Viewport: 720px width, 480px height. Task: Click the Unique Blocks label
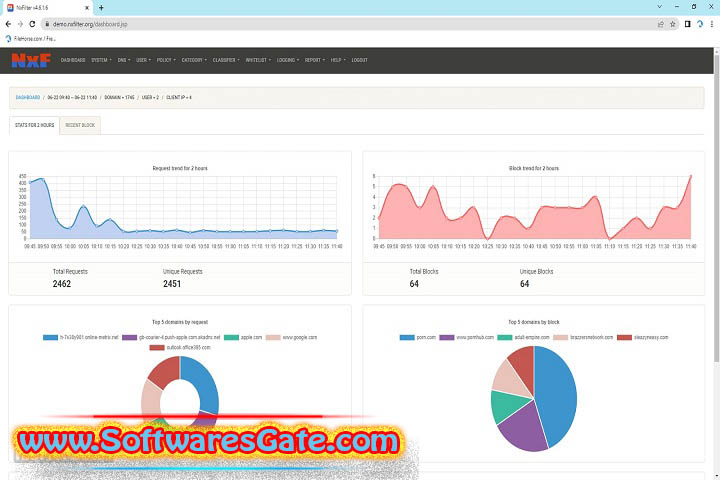tap(536, 271)
